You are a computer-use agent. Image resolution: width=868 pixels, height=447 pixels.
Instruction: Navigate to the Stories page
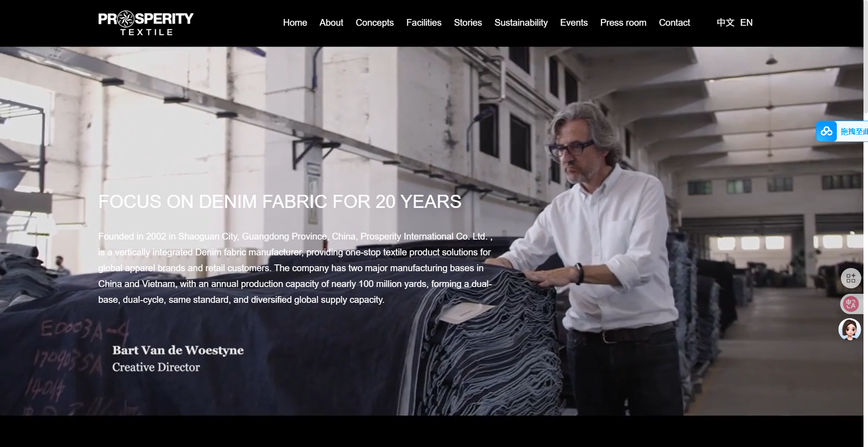point(468,23)
